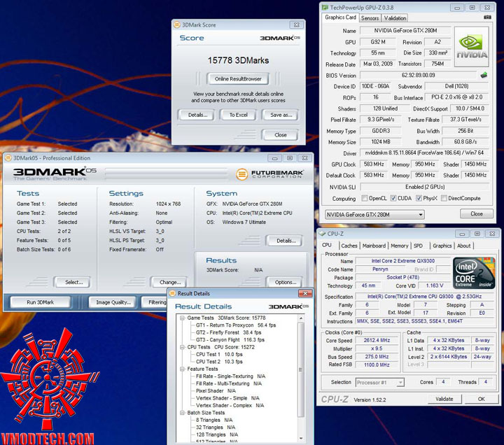Click the Result Details scrollbar up arrow
Viewport: 504px width, 445px height.
coord(301,318)
